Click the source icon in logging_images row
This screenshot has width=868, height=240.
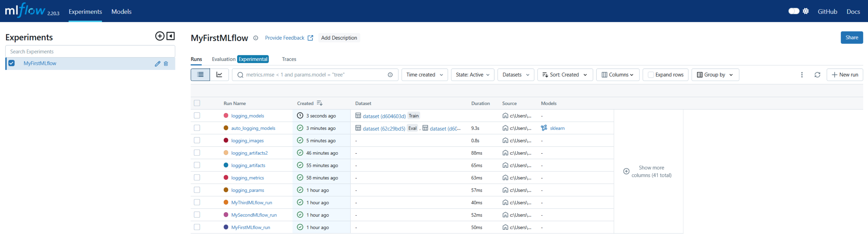pyautogui.click(x=505, y=140)
